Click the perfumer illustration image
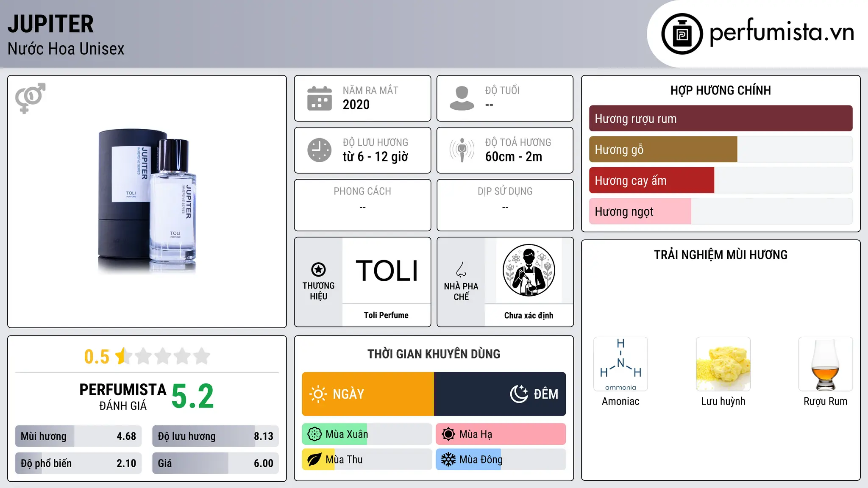The width and height of the screenshot is (868, 488). pyautogui.click(x=529, y=271)
